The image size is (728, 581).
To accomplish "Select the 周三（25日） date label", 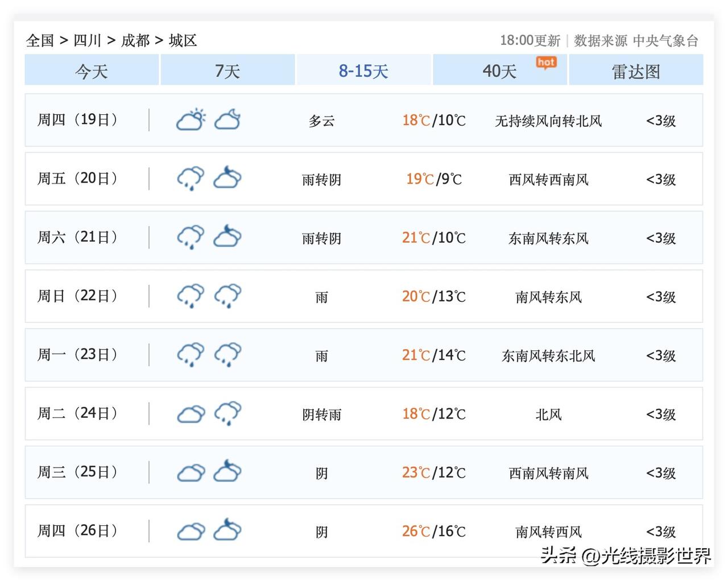I will pyautogui.click(x=78, y=472).
